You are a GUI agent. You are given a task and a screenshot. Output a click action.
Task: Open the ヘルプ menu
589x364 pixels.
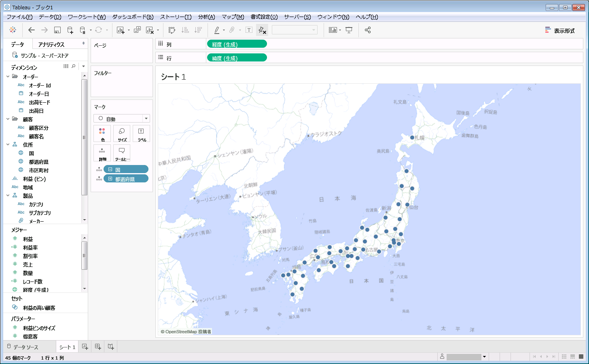(x=367, y=17)
